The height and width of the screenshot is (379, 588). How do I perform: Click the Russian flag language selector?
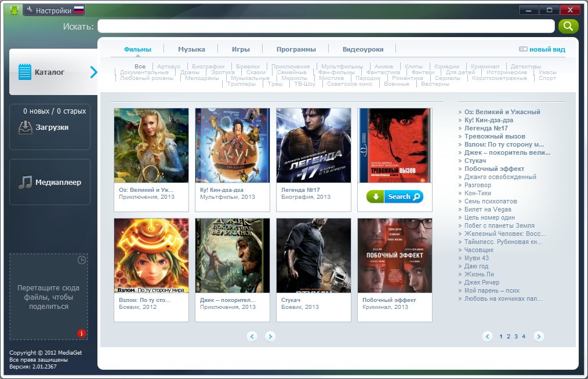pos(79,10)
